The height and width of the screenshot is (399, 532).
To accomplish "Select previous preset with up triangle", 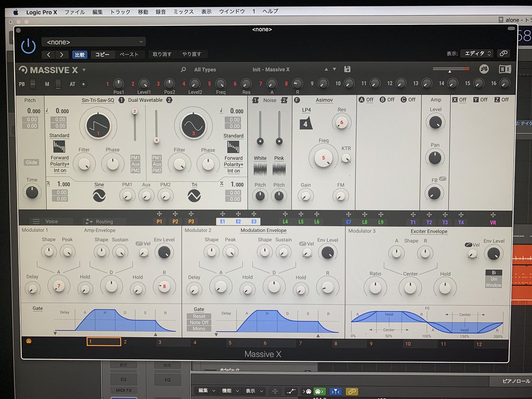I will tap(326, 69).
